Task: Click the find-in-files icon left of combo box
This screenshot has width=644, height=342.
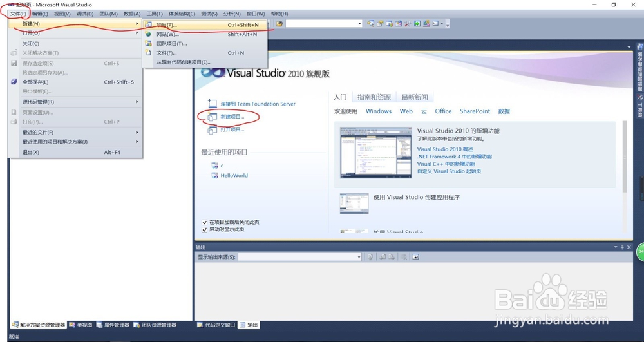Action: tap(279, 24)
